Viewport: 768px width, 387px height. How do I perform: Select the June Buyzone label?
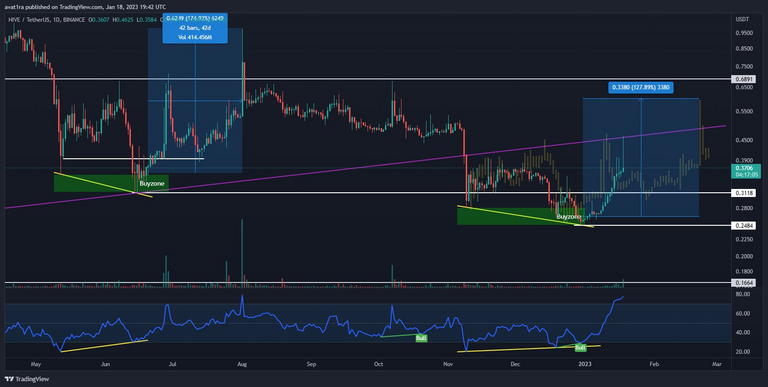(152, 184)
